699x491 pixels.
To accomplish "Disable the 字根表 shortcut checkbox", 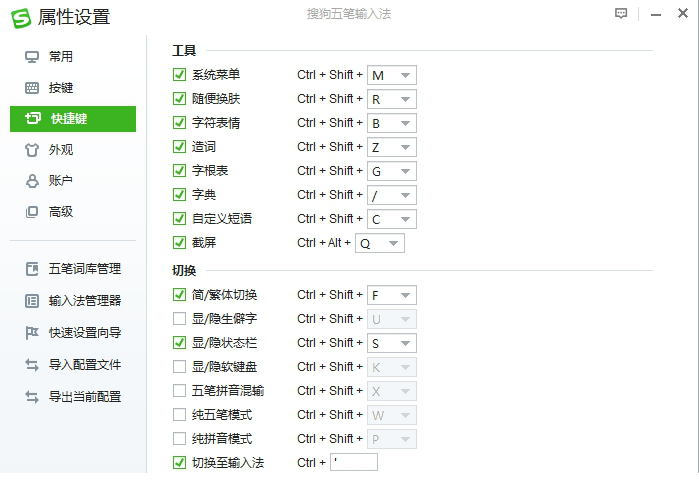I will [179, 171].
